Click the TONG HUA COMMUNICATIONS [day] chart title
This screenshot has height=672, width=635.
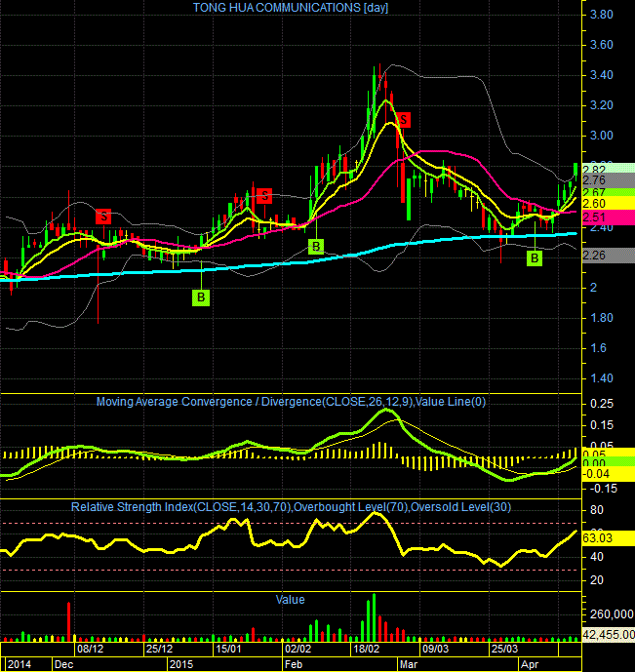[x=290, y=8]
